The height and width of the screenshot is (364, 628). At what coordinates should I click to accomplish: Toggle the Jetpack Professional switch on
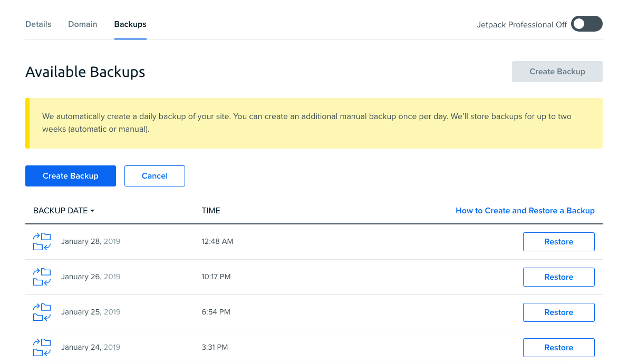[586, 24]
